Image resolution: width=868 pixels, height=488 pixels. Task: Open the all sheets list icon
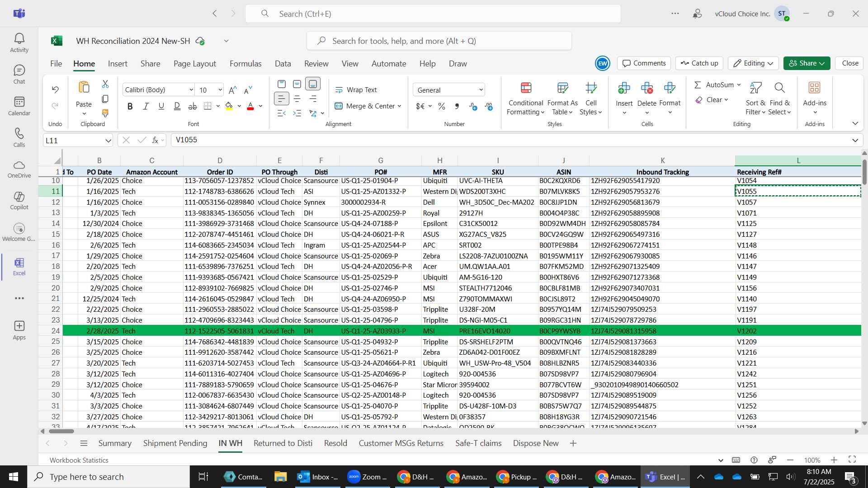click(84, 443)
